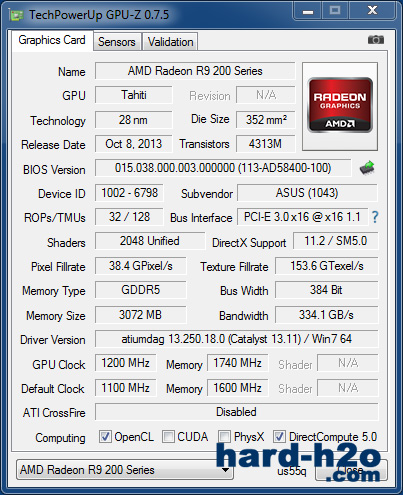Click the GPU field showing Tahiti
The image size is (403, 495).
coord(134,95)
